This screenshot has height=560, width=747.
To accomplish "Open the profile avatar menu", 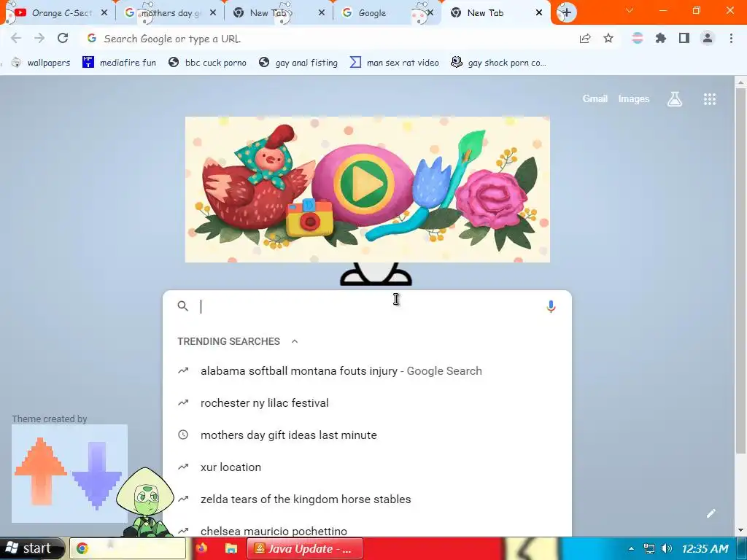I will click(x=708, y=38).
